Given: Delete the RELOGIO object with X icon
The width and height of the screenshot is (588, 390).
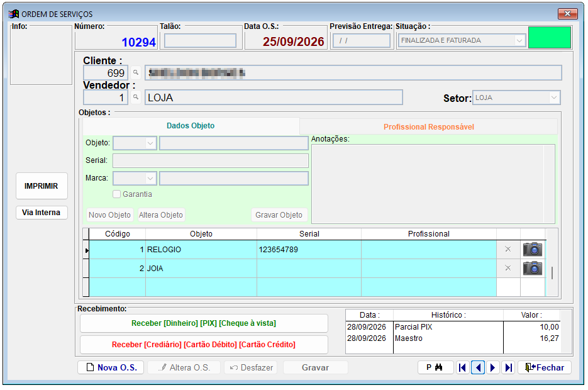Looking at the screenshot, I should point(508,249).
